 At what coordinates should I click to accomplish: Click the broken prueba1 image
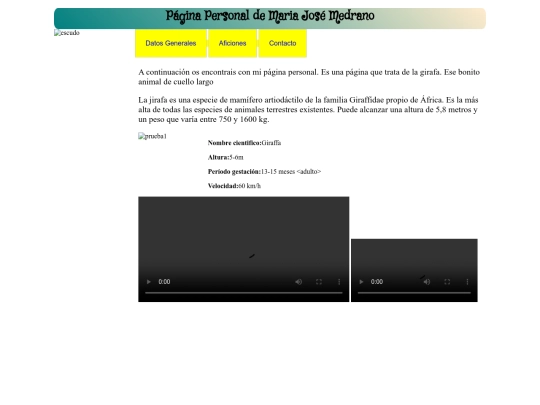153,136
